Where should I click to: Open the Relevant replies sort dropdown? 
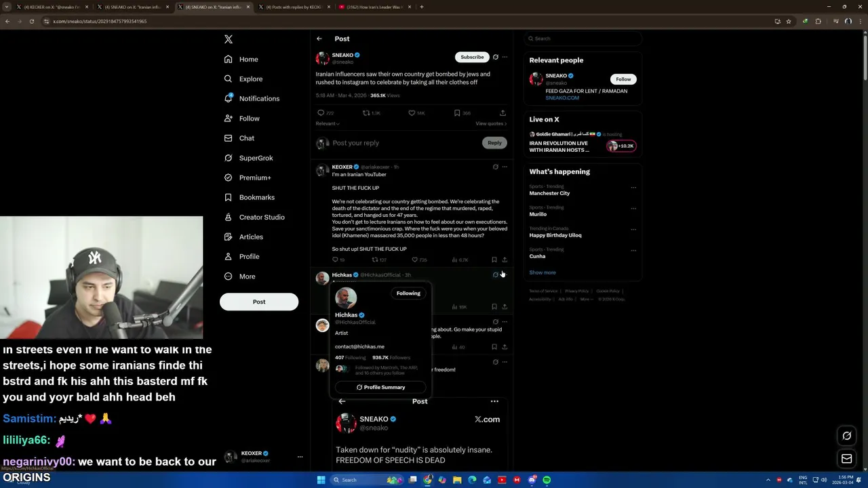click(328, 123)
